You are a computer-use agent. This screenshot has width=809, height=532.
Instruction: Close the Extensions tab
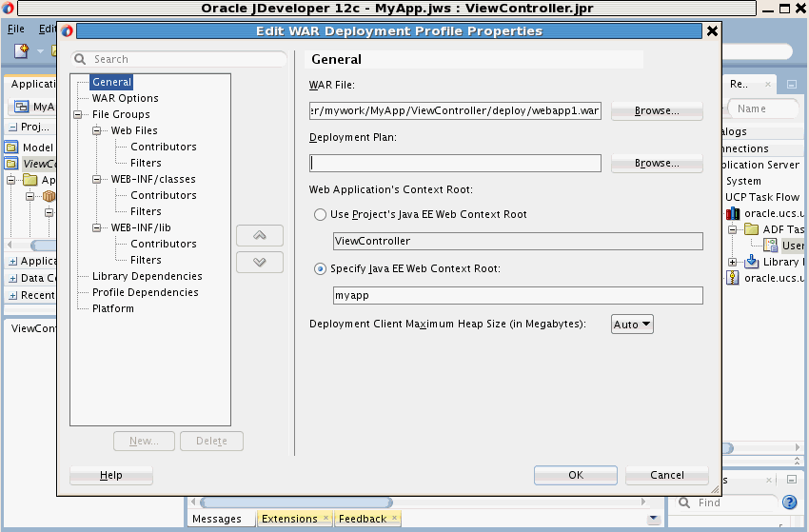point(326,518)
